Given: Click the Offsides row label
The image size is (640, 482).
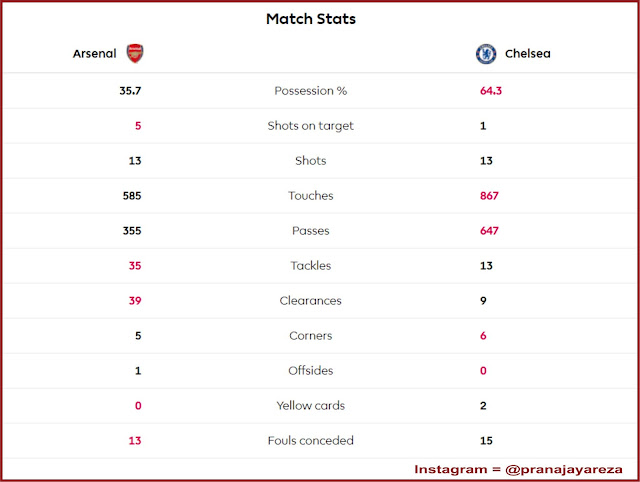Looking at the screenshot, I should [311, 371].
